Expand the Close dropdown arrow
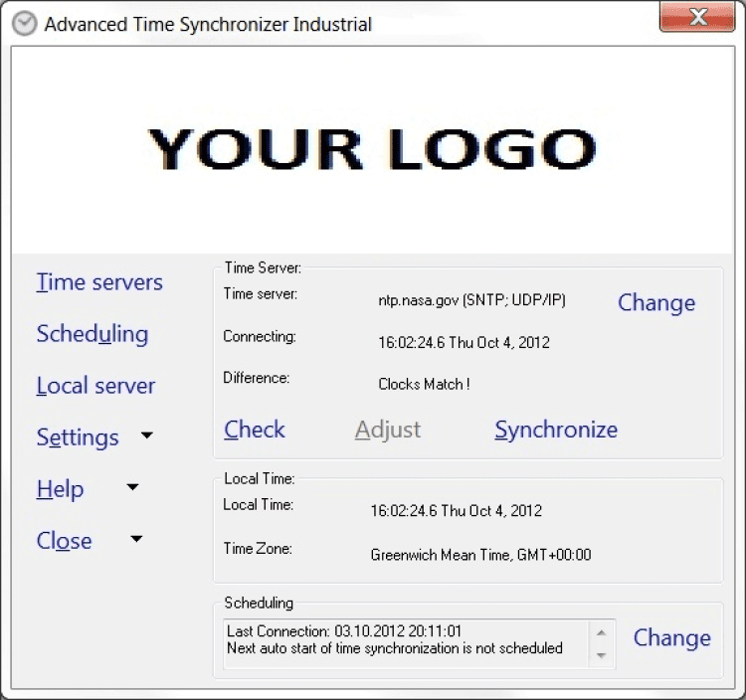 136,538
